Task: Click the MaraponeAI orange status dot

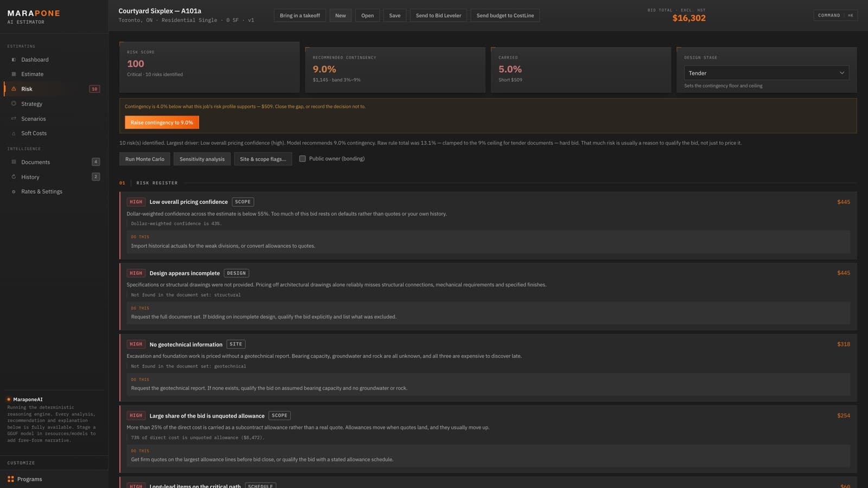Action: (9, 400)
